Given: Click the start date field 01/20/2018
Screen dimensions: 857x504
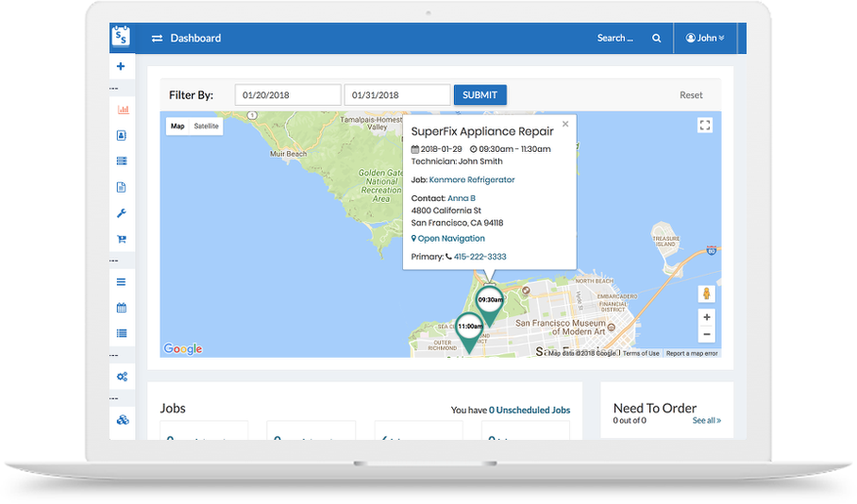Looking at the screenshot, I should [288, 94].
